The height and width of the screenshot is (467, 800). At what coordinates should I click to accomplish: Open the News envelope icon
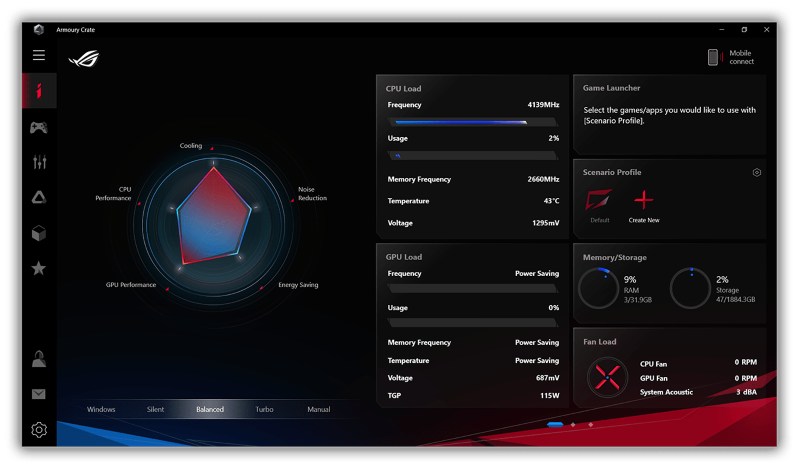point(39,394)
